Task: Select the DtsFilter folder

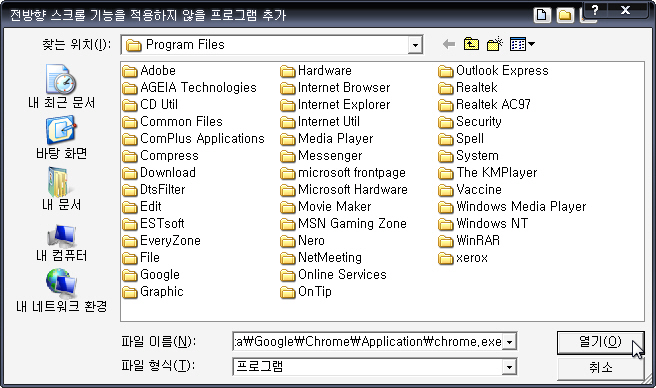Action: (154, 190)
